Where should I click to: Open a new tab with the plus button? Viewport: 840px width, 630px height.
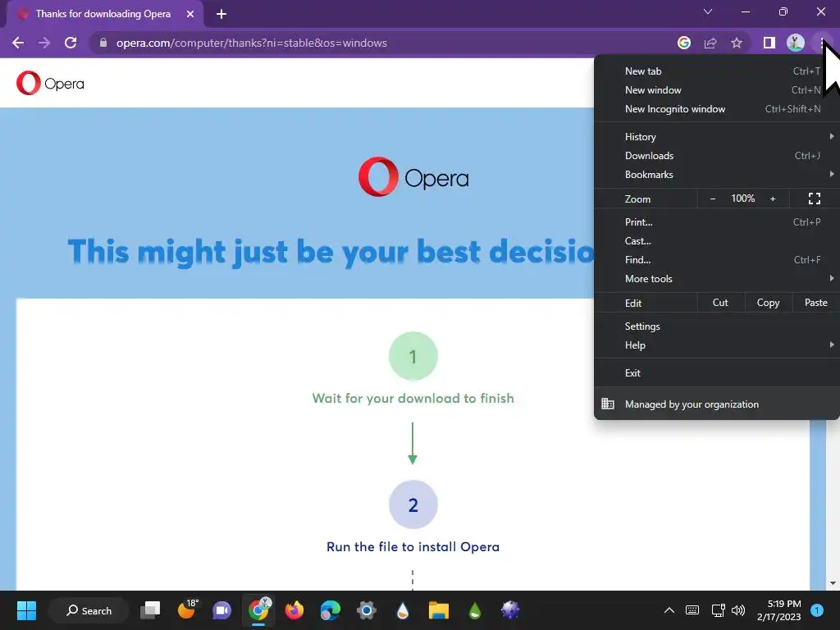click(x=221, y=14)
